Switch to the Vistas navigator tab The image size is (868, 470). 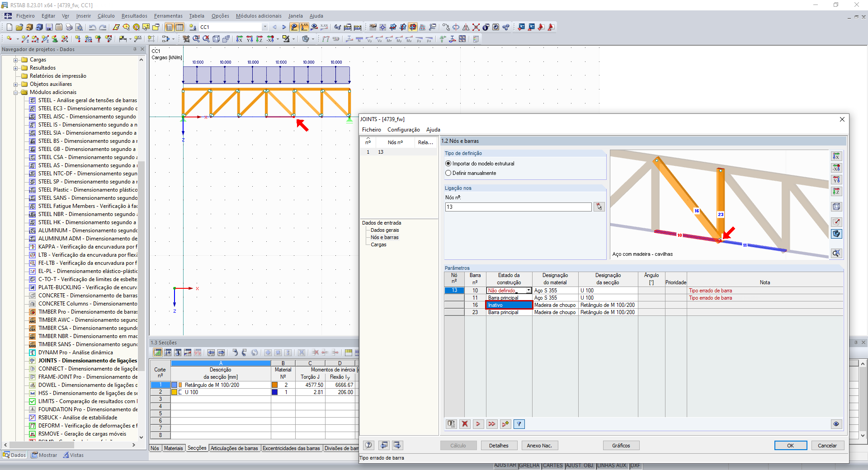click(73, 455)
